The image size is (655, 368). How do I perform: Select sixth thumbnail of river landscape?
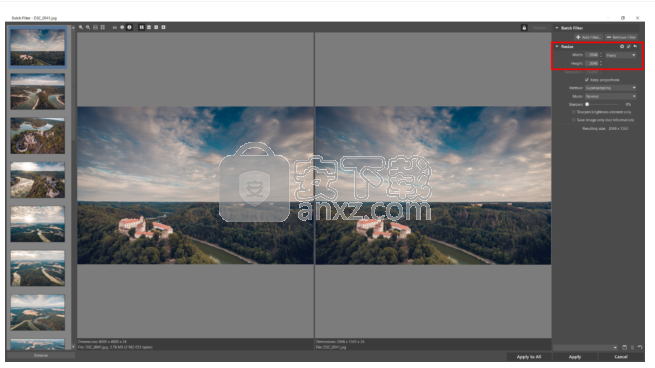38,268
